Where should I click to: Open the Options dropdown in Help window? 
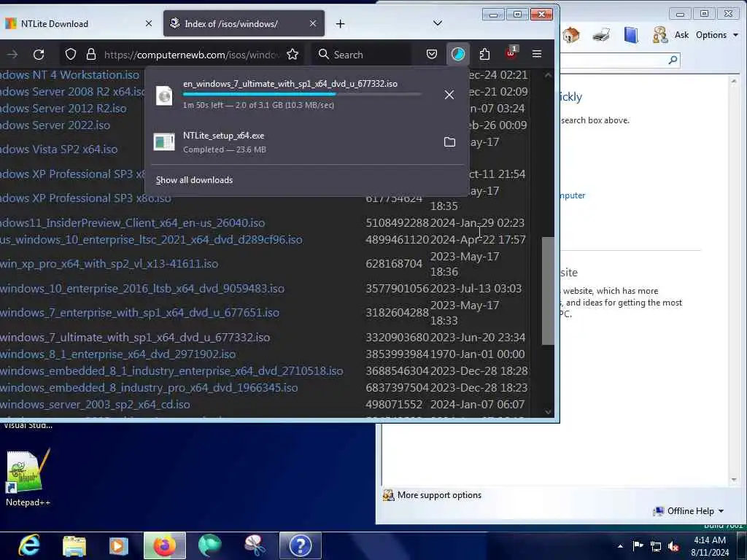point(716,35)
